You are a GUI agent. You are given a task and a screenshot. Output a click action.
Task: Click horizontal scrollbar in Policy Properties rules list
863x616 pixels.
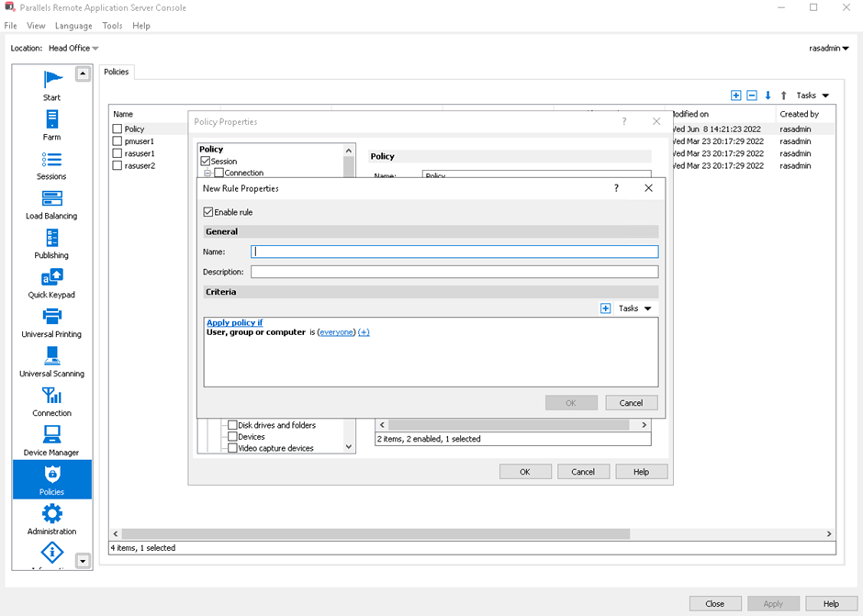coord(509,425)
